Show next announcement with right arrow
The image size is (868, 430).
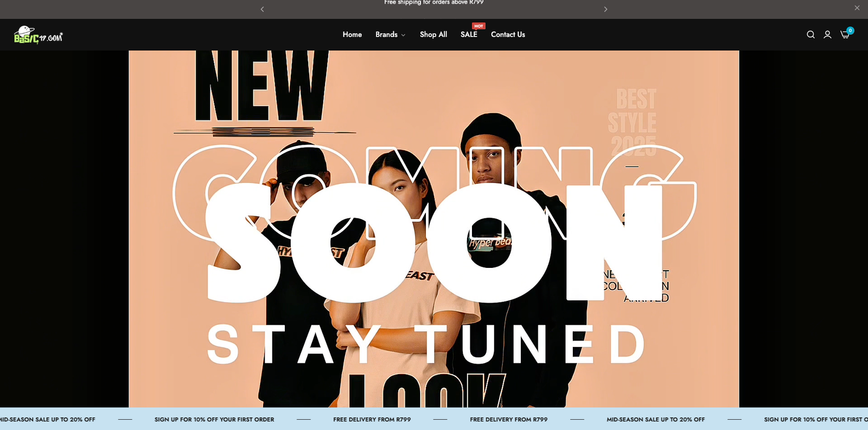(605, 9)
